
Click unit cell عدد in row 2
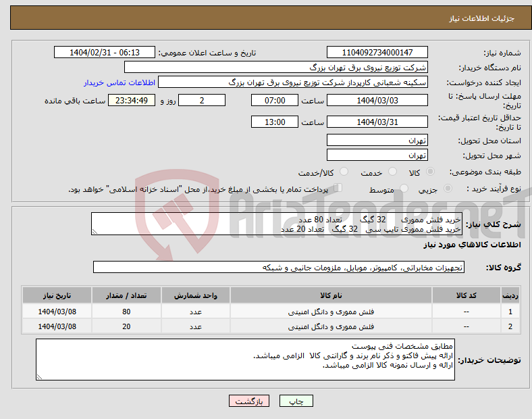tap(196, 326)
